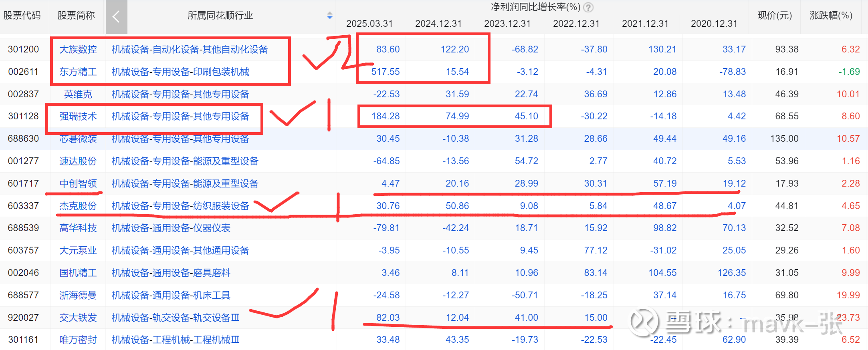Open stock link 唯万密封

pos(78,340)
